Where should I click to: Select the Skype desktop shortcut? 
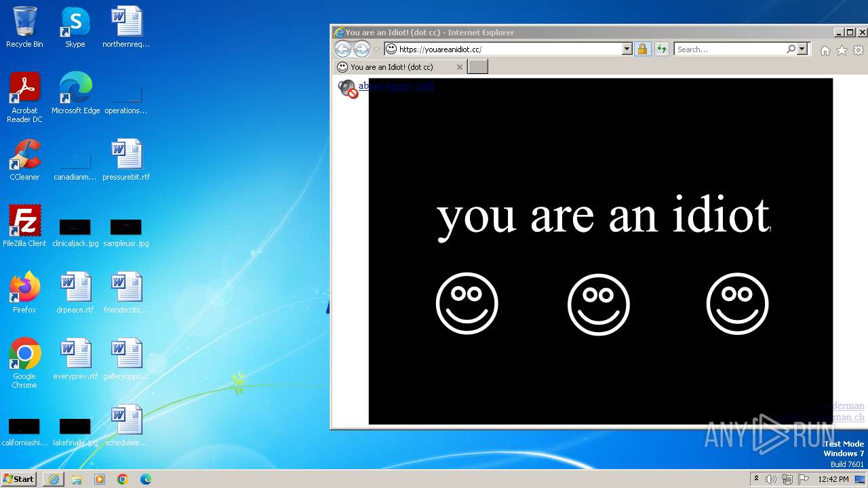75,27
